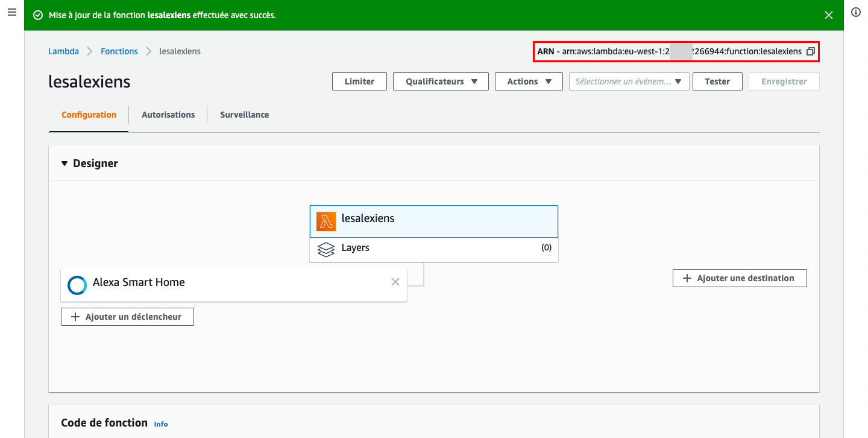Click the Alexa ring trigger icon
This screenshot has height=438, width=868.
click(77, 285)
